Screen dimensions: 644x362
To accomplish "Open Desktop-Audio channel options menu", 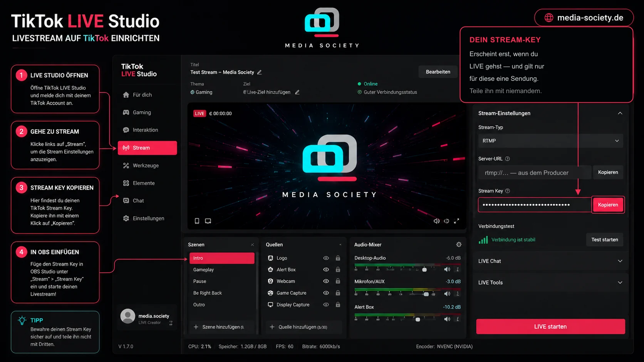I will tap(458, 269).
